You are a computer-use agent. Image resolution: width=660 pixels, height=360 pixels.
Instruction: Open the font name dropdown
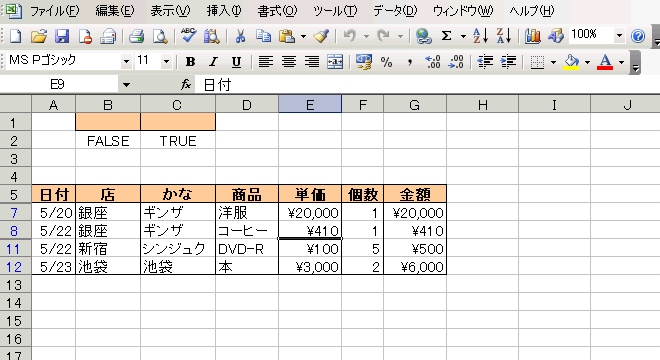point(126,62)
